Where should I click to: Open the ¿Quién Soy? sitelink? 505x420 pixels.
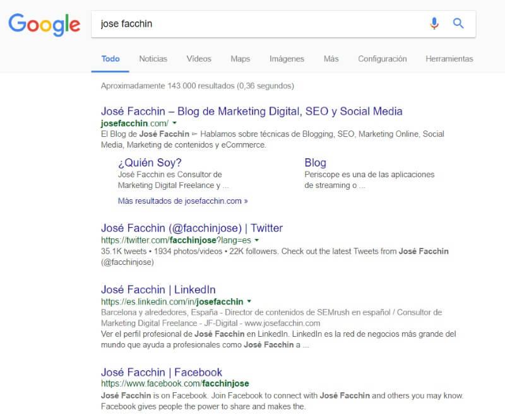tap(150, 162)
